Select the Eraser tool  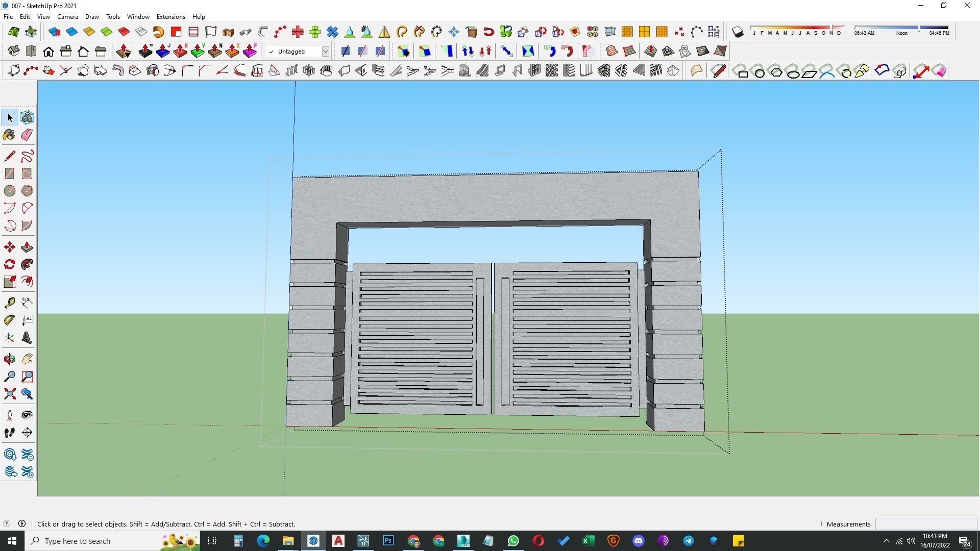[27, 135]
